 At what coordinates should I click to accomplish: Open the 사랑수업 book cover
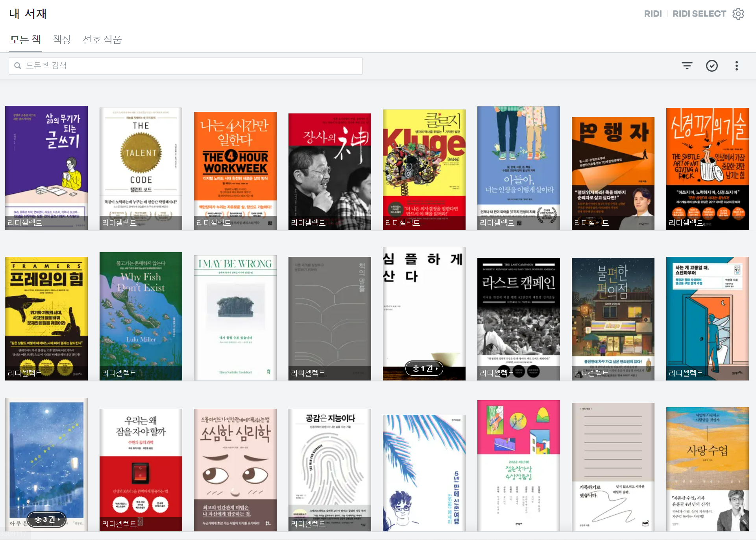[x=708, y=469]
